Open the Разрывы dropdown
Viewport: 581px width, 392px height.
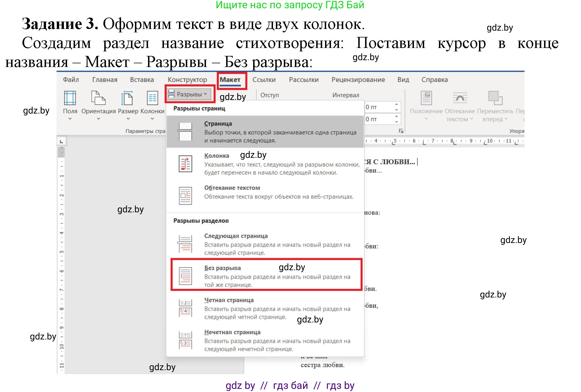pyautogui.click(x=189, y=94)
